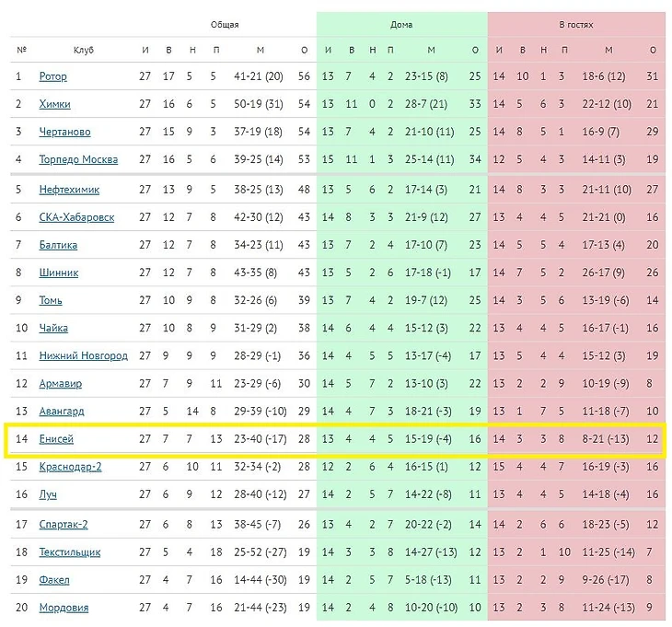Viewport: 672px width, 627px height.
Task: Click the Клуб column header
Action: coord(84,50)
